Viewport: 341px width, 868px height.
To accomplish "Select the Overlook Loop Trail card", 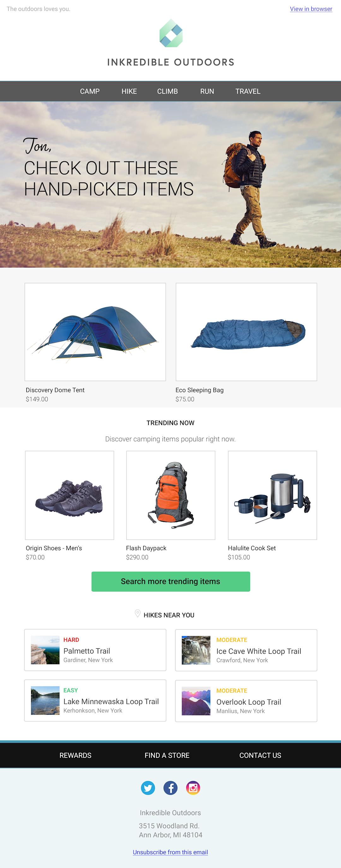I will [x=246, y=701].
